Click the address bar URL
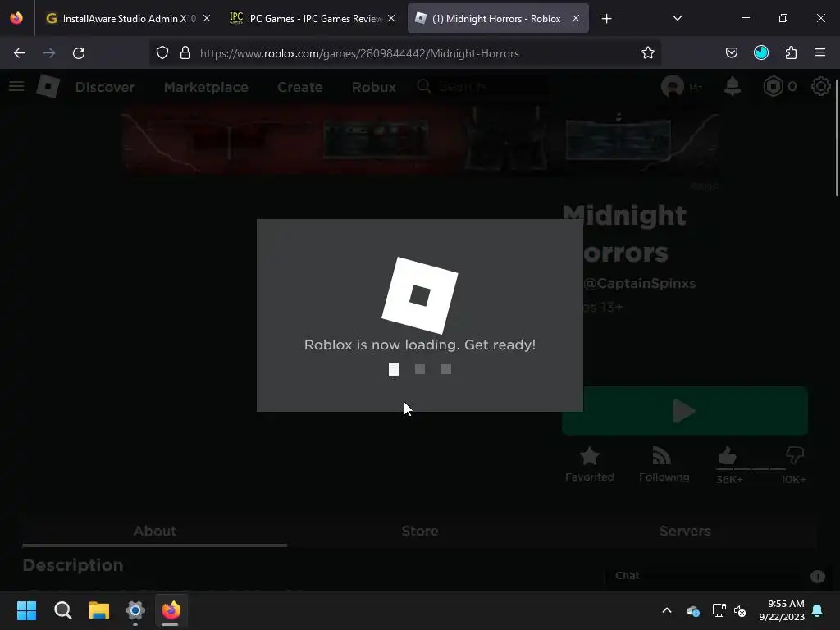Screen dimensions: 840x630 [359, 53]
